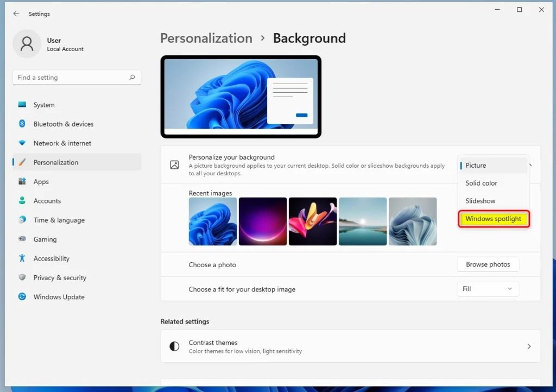Open the Gaming settings
This screenshot has height=392, width=556.
[x=77, y=239]
